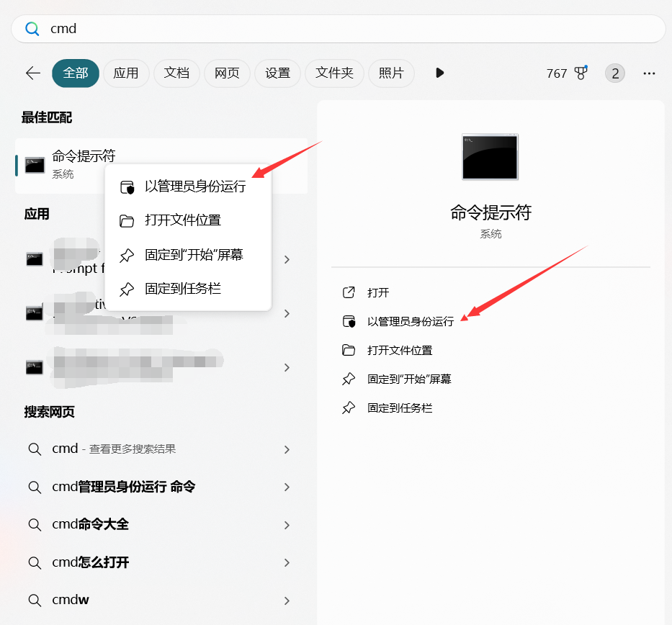Switch to the 文件夹 filter tab
The width and height of the screenshot is (672, 625).
point(334,73)
